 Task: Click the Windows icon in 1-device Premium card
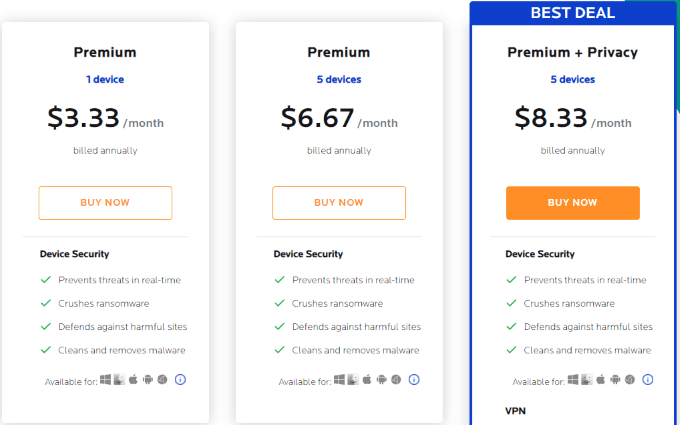(105, 380)
